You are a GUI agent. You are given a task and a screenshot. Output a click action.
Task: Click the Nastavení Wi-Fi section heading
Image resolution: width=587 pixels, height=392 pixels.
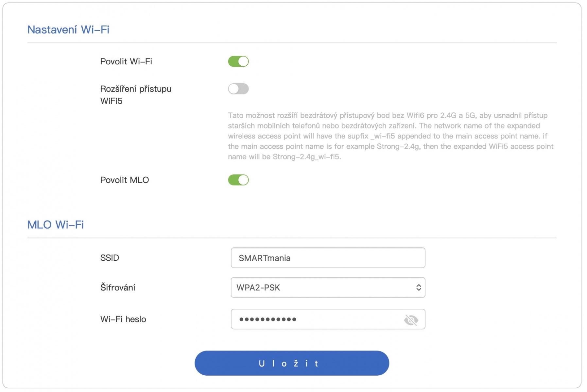pyautogui.click(x=68, y=30)
